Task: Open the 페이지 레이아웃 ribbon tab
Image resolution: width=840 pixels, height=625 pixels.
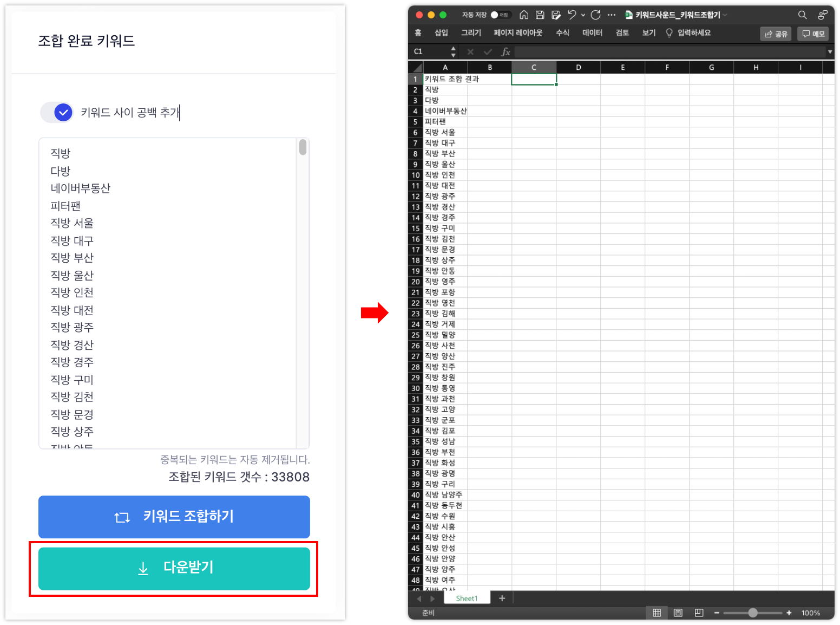Action: coord(518,33)
